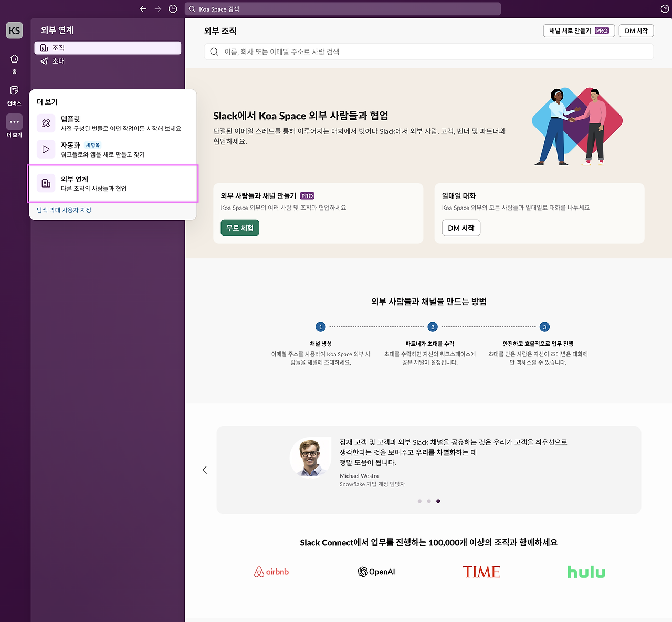The image size is (672, 622).
Task: Click the 외부 연계 building icon
Action: [x=46, y=183]
